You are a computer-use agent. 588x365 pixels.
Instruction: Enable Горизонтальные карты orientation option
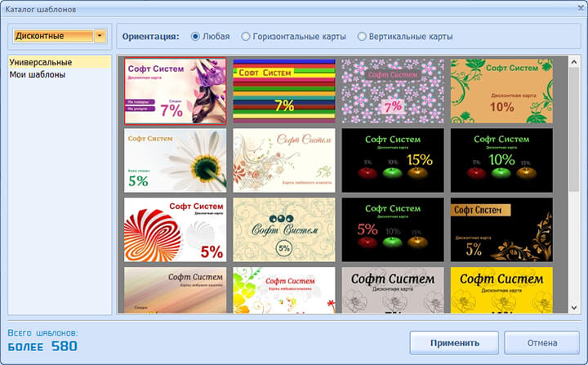coord(245,37)
